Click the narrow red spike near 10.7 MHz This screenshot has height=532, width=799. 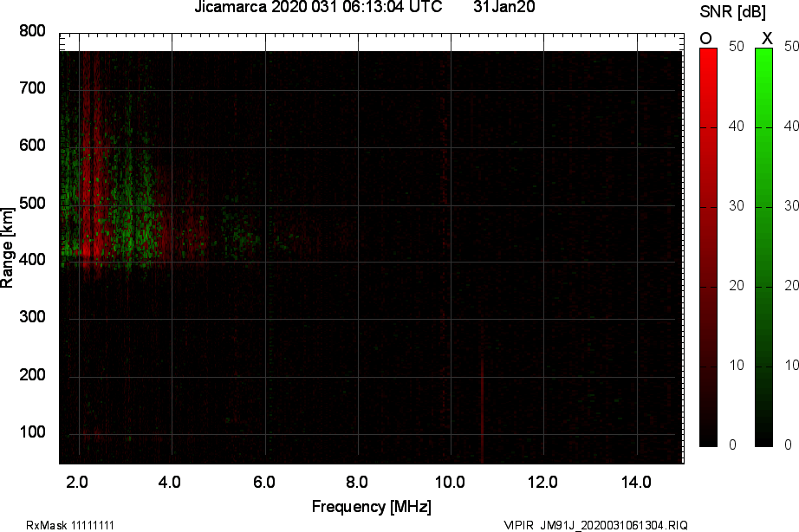pos(482,407)
